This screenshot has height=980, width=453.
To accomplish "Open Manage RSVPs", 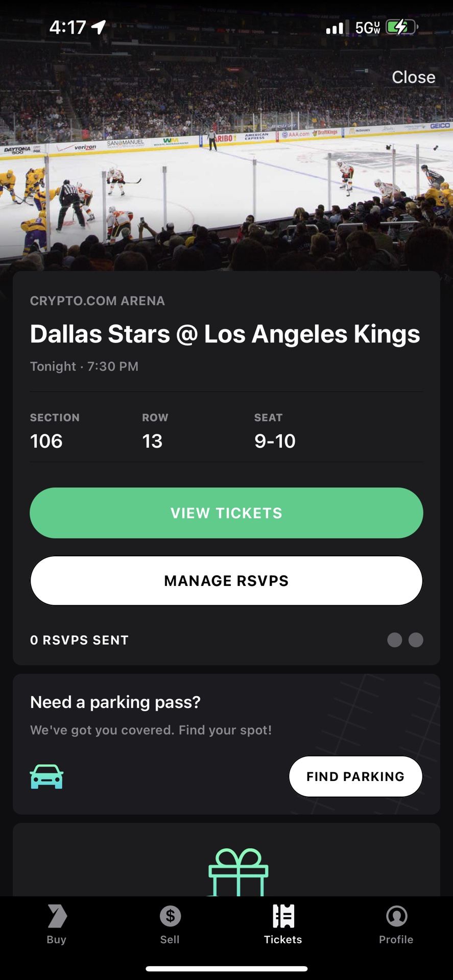I will [x=226, y=580].
